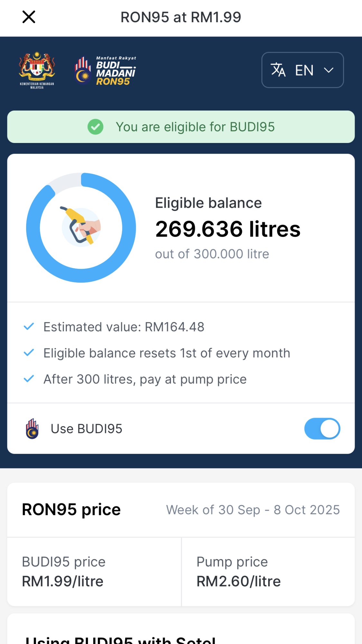
Task: Tap the BUDI95 hand logo icon
Action: pos(32,429)
